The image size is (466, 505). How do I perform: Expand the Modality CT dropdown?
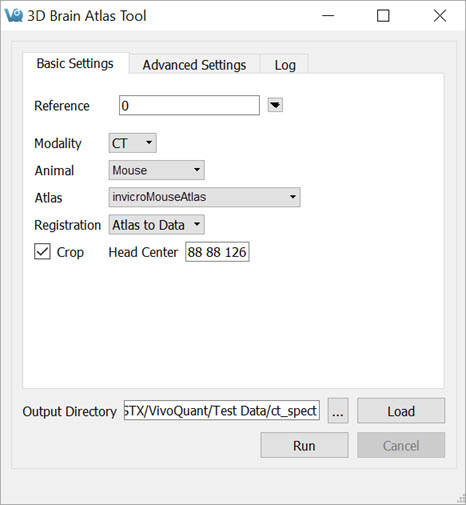133,143
